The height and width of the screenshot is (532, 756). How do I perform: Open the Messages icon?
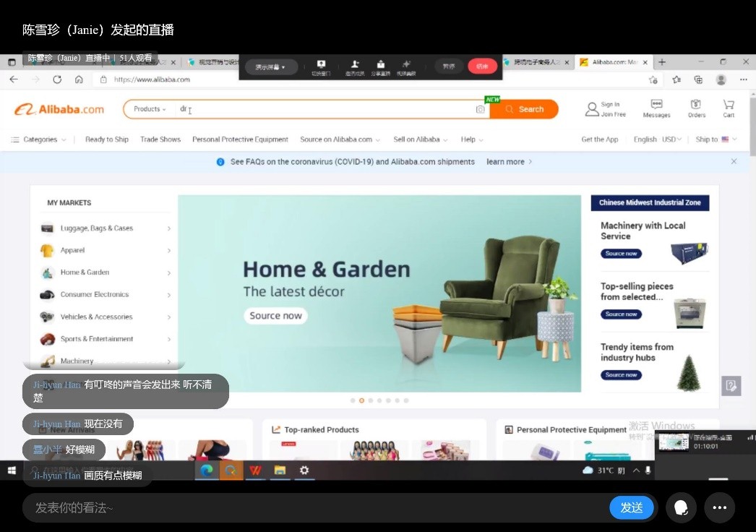pyautogui.click(x=656, y=108)
